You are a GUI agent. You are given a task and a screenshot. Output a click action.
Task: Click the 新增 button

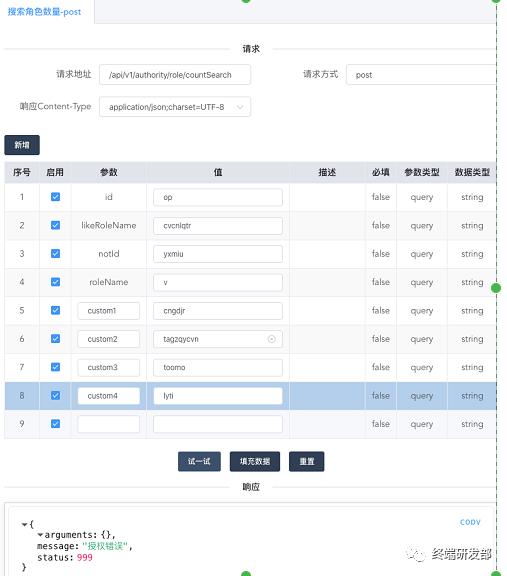point(22,145)
